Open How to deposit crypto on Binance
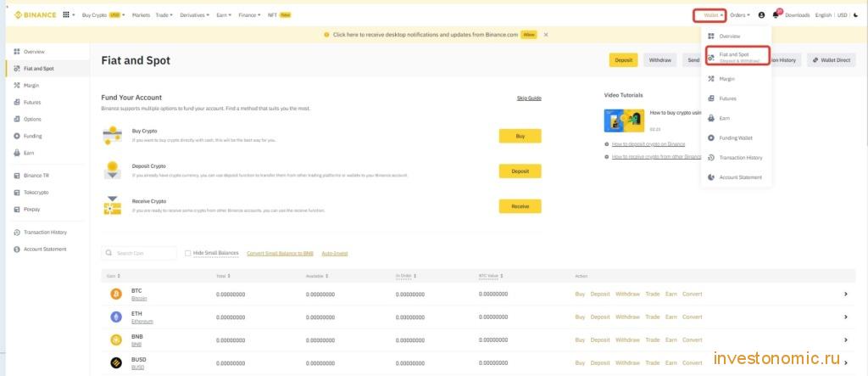 click(648, 144)
